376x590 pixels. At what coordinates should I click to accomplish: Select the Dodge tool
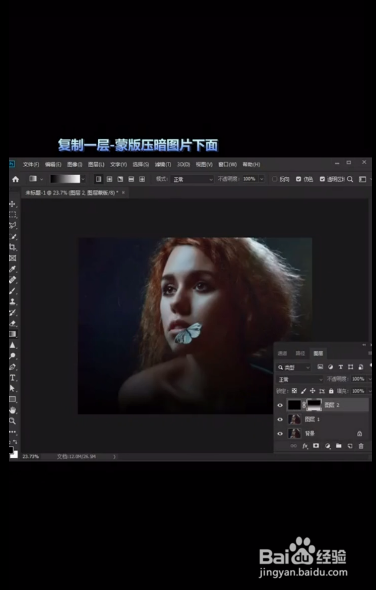(x=13, y=356)
